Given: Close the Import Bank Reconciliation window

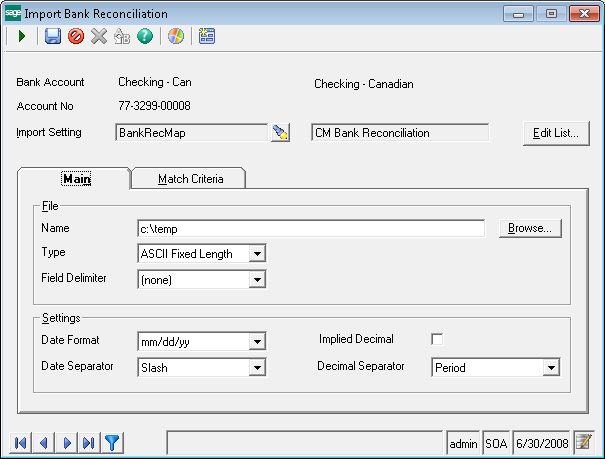Looking at the screenshot, I should point(584,14).
